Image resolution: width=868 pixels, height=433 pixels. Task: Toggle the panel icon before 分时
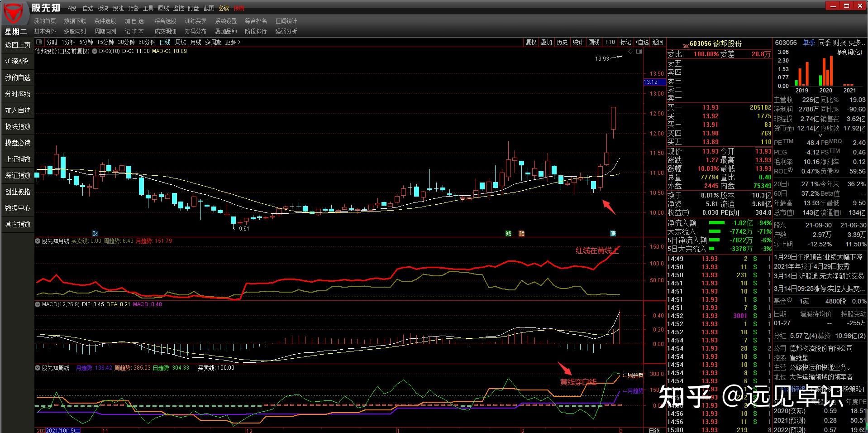(39, 42)
